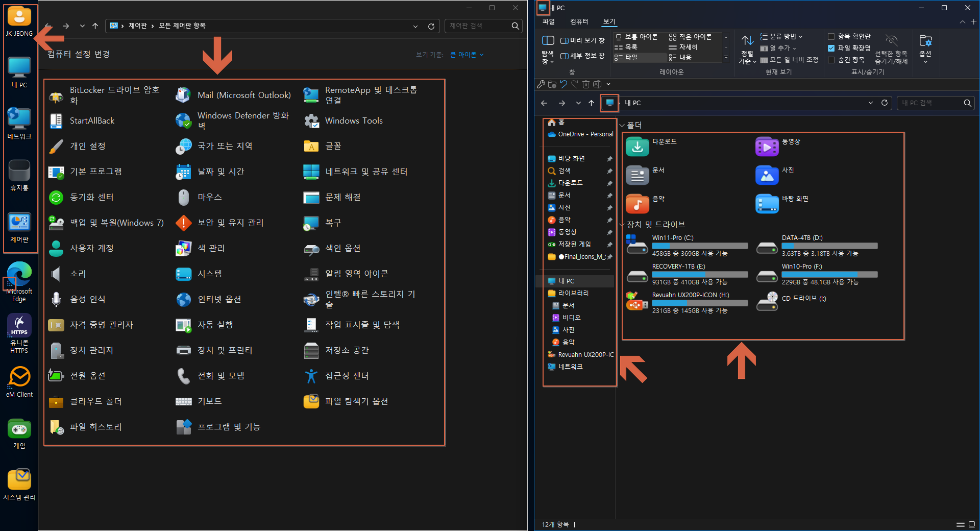Select OneDrive - Personal in navigation pane

(580, 134)
